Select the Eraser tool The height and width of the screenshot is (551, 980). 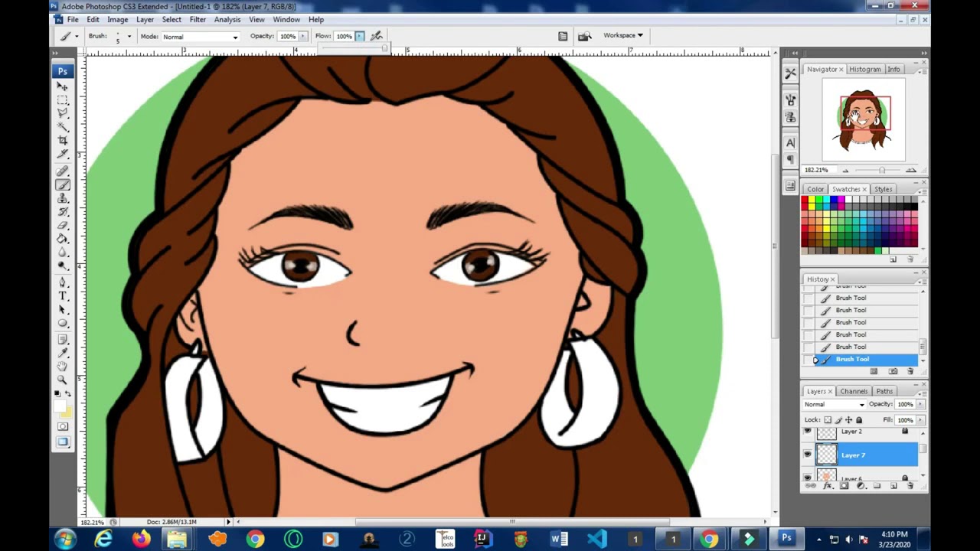pyautogui.click(x=63, y=226)
